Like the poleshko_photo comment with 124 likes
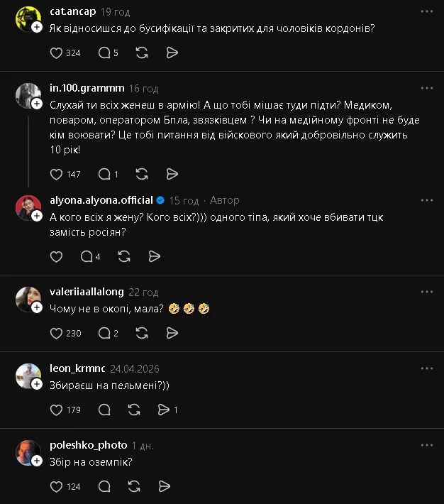This screenshot has height=504, width=444. point(56,486)
